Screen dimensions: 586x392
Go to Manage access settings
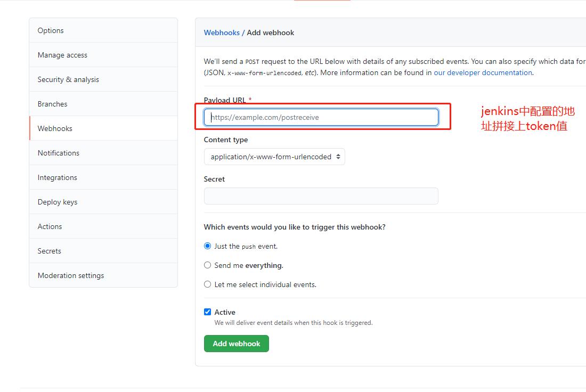click(x=62, y=55)
